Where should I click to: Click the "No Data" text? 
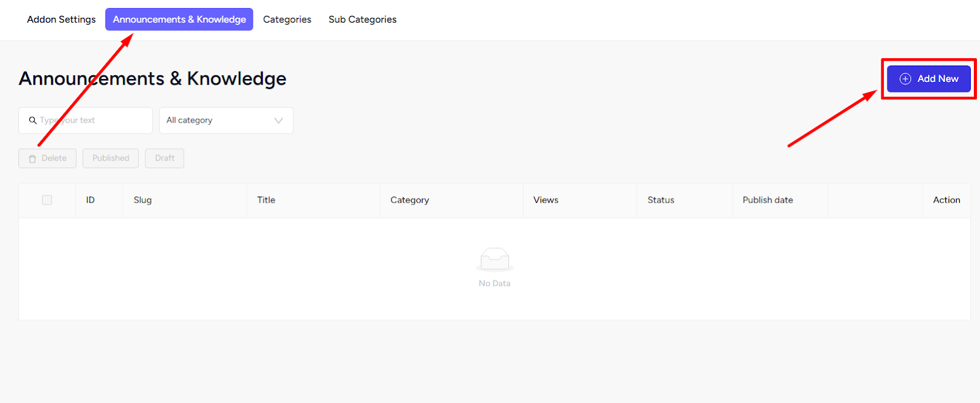pos(495,284)
